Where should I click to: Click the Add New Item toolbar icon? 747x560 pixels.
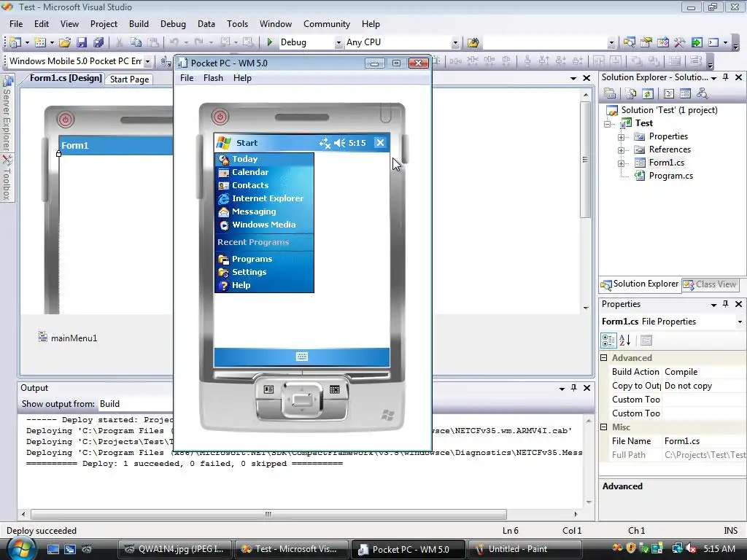coord(40,42)
